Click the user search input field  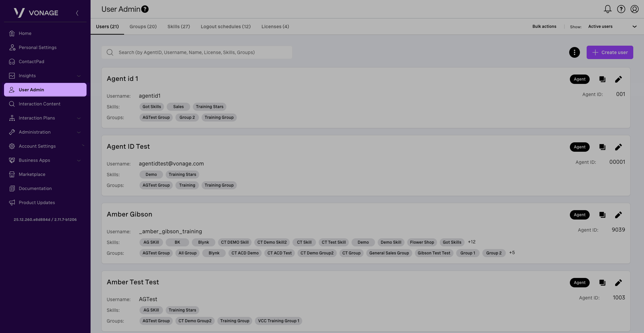point(201,52)
